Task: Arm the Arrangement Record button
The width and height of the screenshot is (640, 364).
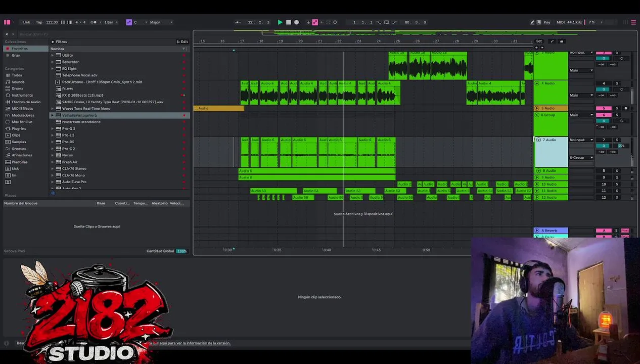Action: [297, 22]
